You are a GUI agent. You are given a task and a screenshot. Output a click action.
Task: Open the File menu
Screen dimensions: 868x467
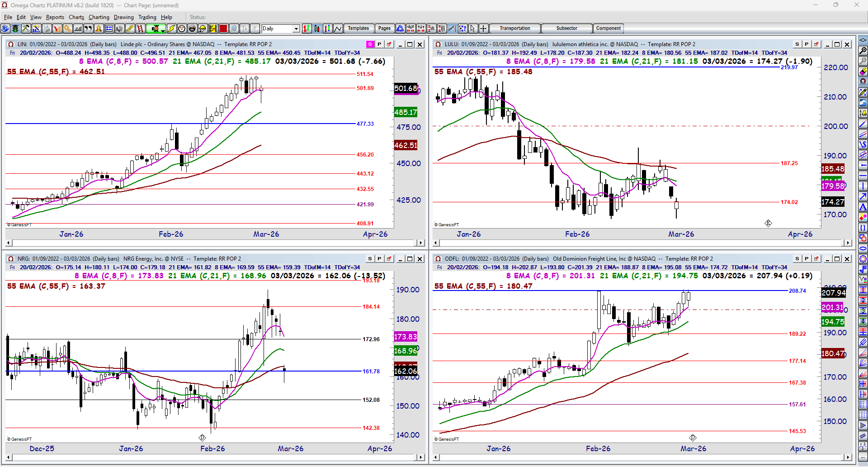[x=8, y=17]
